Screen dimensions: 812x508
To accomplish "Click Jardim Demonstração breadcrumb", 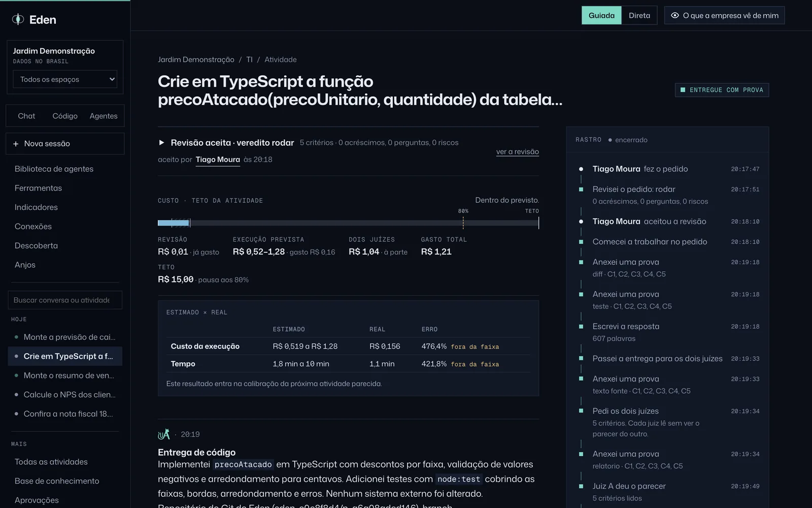I will pyautogui.click(x=196, y=59).
